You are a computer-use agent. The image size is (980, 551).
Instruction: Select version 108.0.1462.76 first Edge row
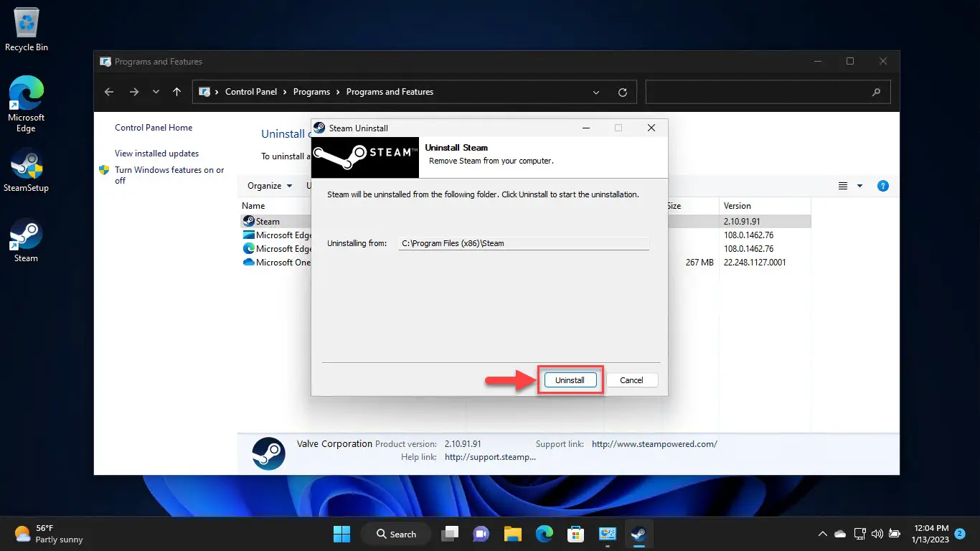tap(748, 235)
